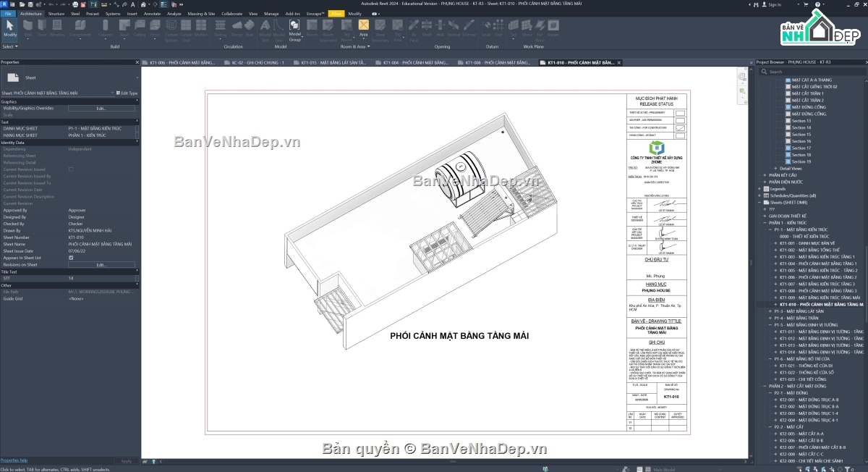This screenshot has height=472, width=868.
Task: Click the Sign In button
Action: point(773,4)
